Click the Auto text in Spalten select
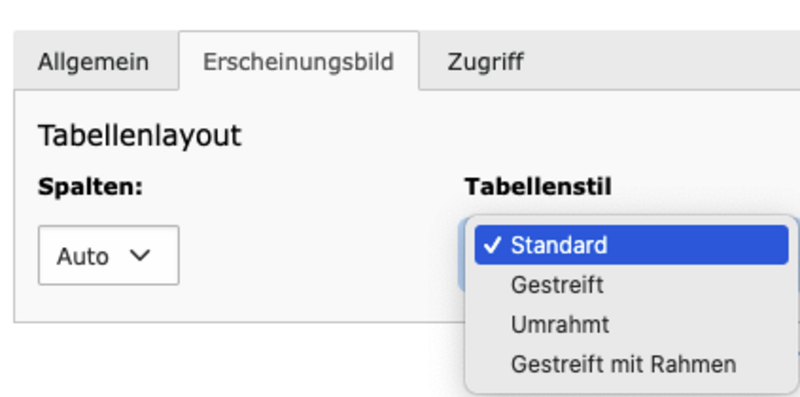Viewport: 800px width, 397px height. (82, 256)
